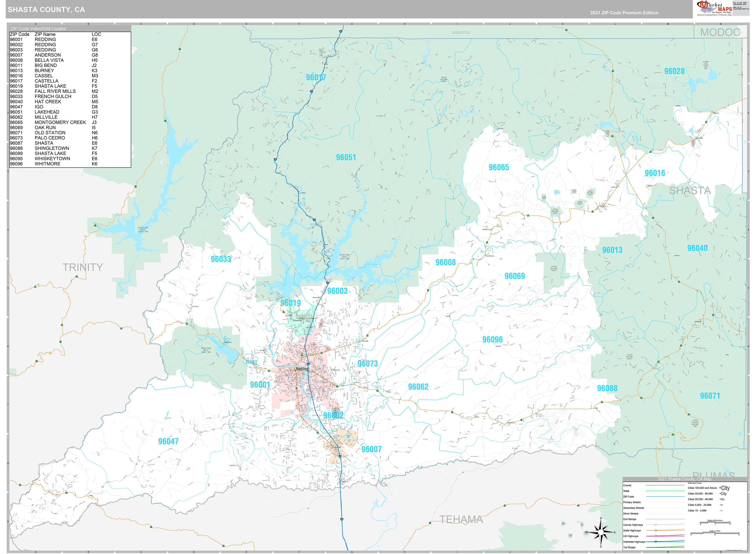Click the OAK RUN index row
Screen dimensions: 756x554
tap(55, 128)
